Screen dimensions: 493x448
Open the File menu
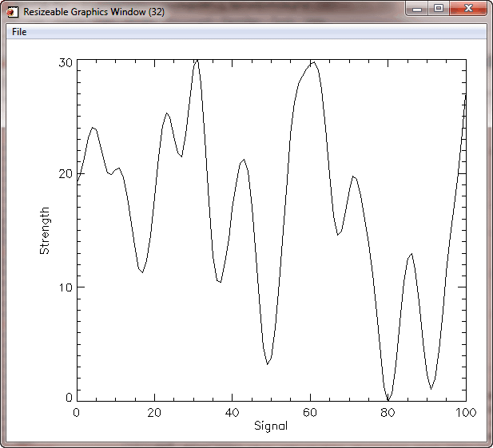tap(19, 32)
